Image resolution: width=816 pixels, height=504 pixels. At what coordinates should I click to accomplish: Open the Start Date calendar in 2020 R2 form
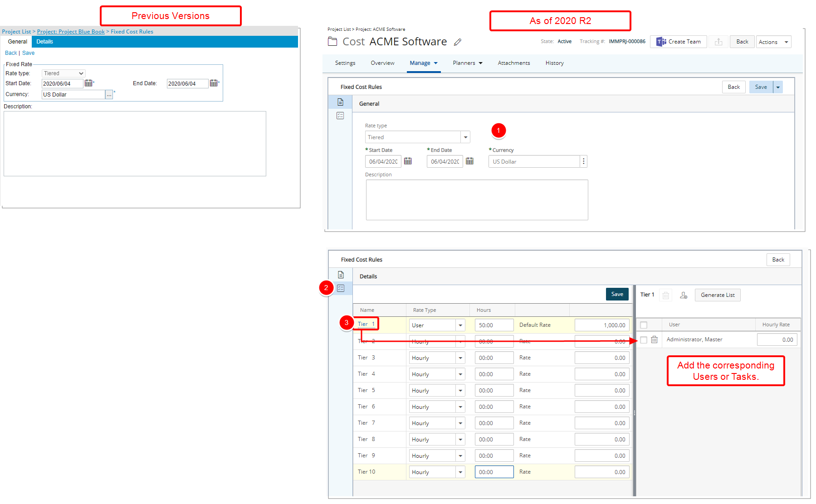pyautogui.click(x=408, y=161)
